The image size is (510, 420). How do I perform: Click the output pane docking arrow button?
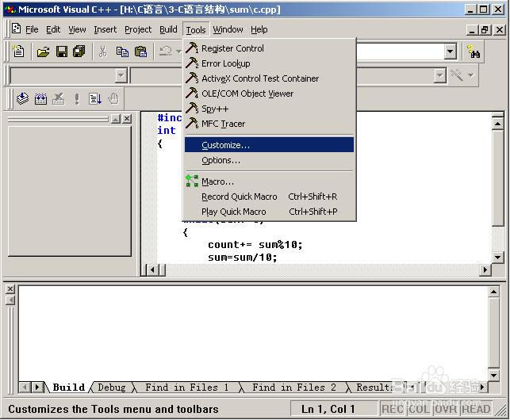click(10, 300)
